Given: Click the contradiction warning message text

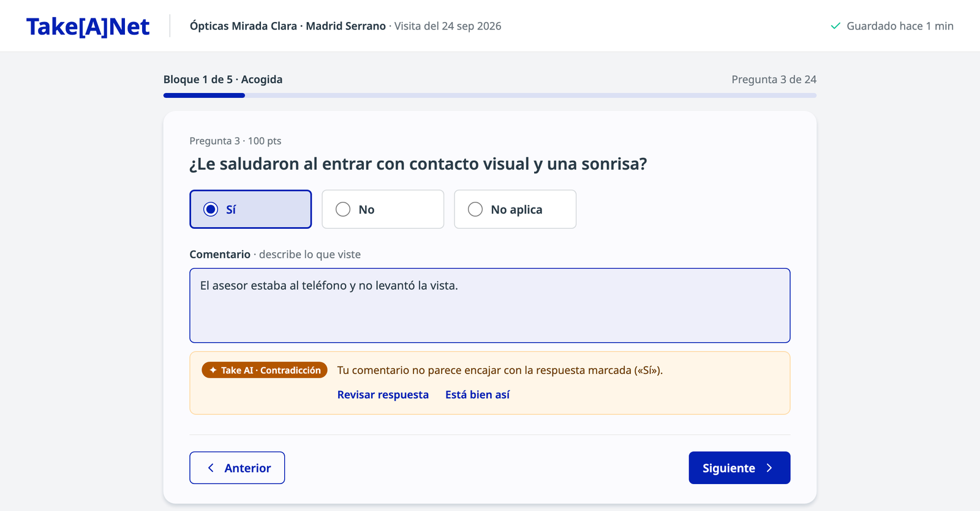Looking at the screenshot, I should (500, 370).
